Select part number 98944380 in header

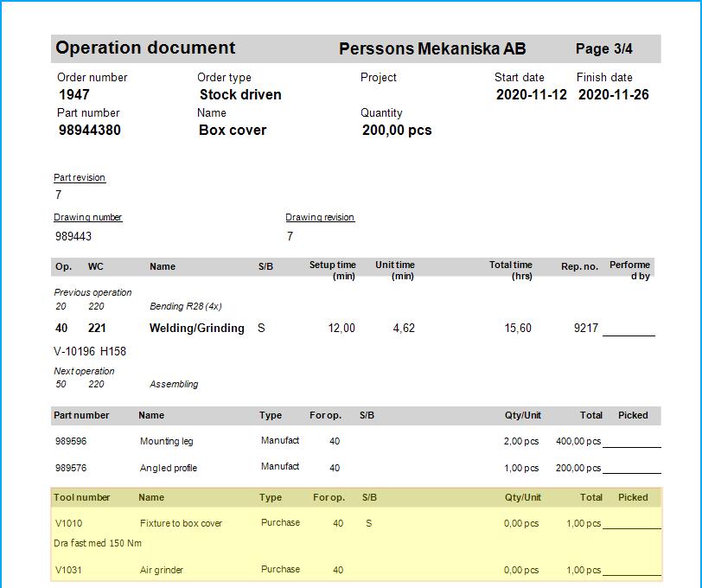coord(89,130)
